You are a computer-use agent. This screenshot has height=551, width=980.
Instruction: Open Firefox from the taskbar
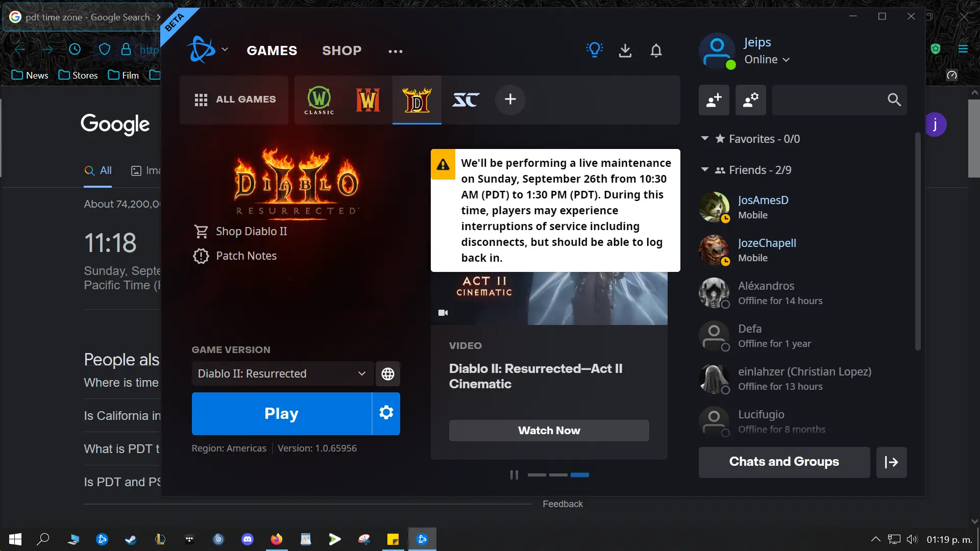[x=276, y=539]
